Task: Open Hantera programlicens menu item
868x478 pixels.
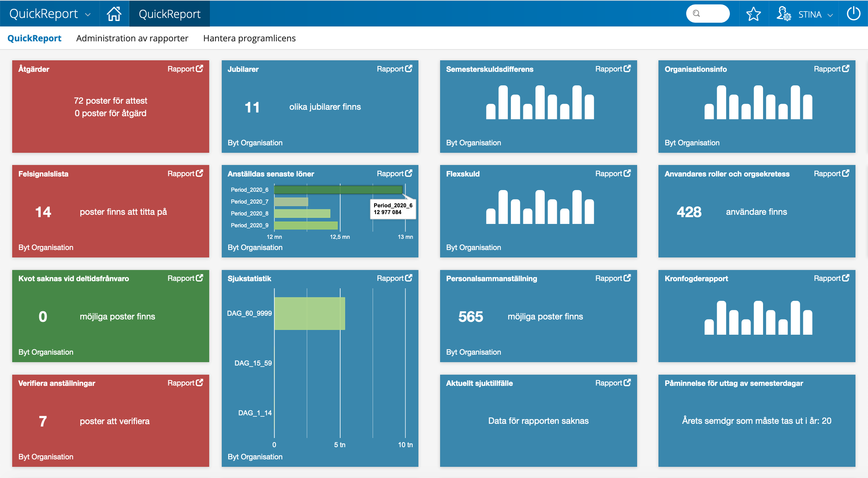Action: tap(249, 38)
